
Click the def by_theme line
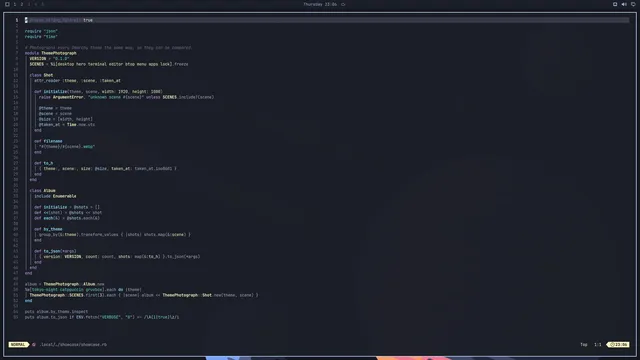pos(48,229)
